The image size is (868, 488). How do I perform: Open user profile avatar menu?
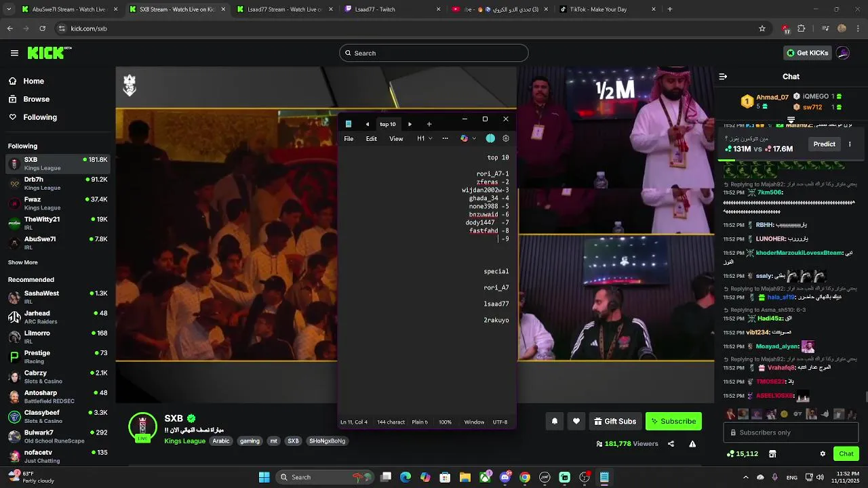click(843, 53)
